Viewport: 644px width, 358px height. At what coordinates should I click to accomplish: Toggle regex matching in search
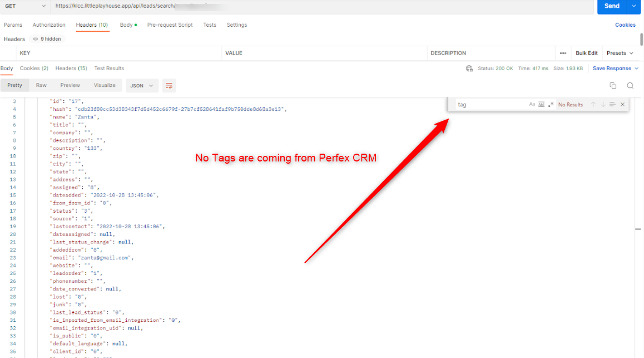[551, 105]
